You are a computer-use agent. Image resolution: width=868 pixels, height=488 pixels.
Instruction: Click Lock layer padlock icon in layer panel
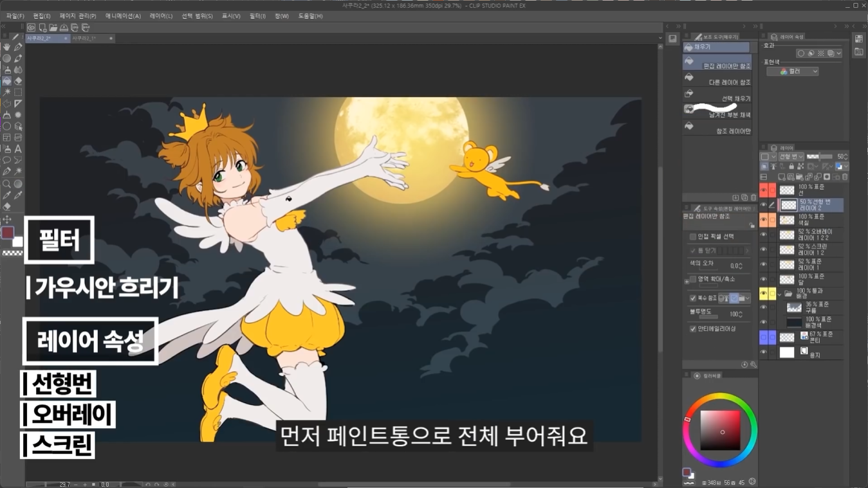[791, 167]
